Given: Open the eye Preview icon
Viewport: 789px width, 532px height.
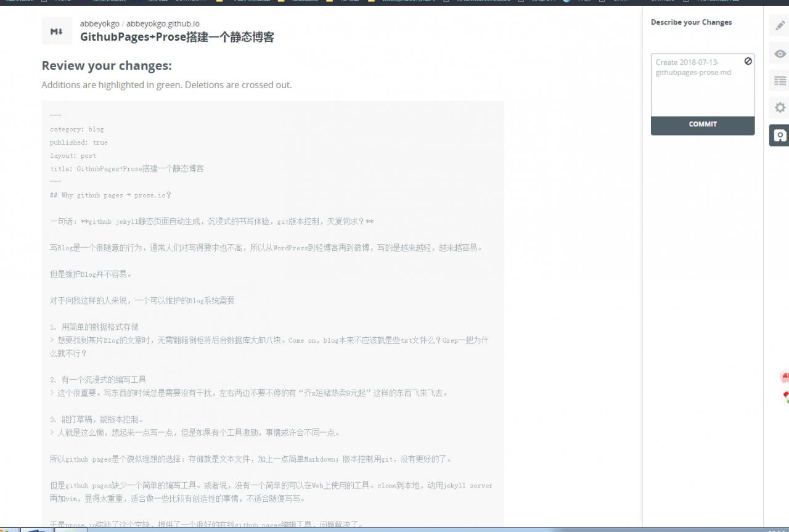Looking at the screenshot, I should (779, 55).
